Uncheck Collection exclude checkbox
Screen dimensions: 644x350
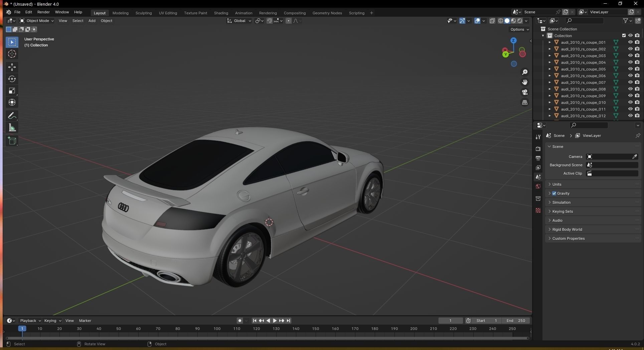(x=624, y=35)
